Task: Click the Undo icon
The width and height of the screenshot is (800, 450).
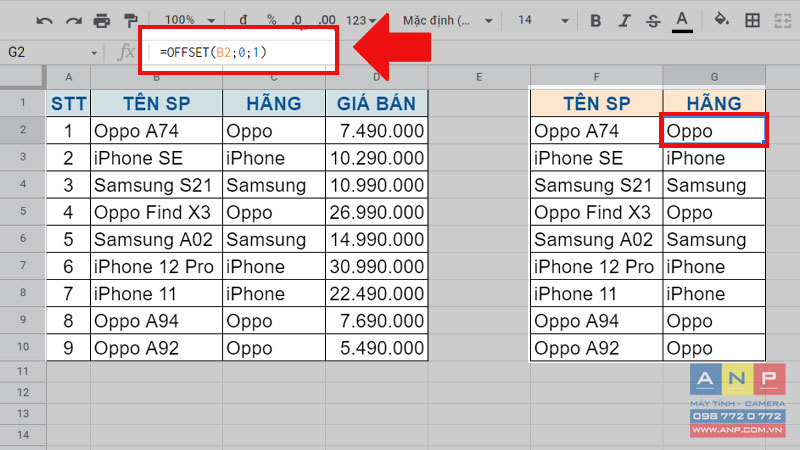Action: pyautogui.click(x=44, y=21)
